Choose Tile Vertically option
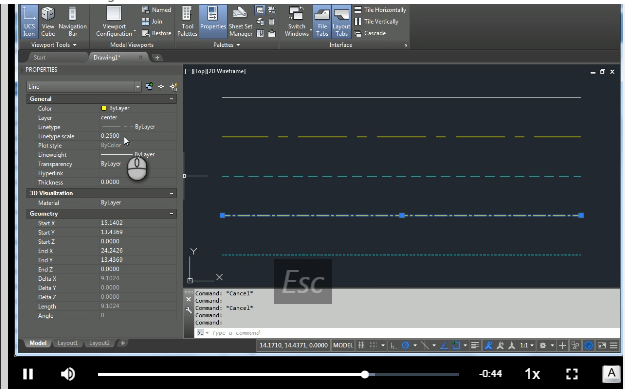Screen dimensions: 625x389 click(x=376, y=22)
